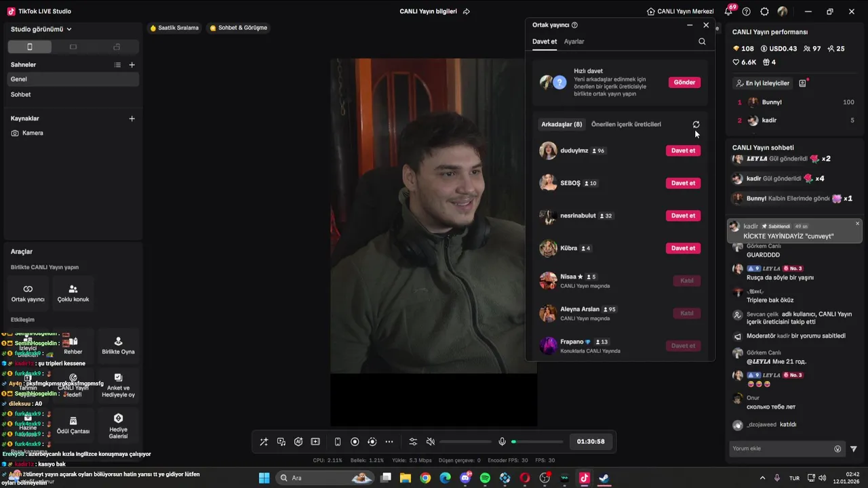Invite SEBOŞ with Davet et
The height and width of the screenshot is (488, 868).
(683, 183)
